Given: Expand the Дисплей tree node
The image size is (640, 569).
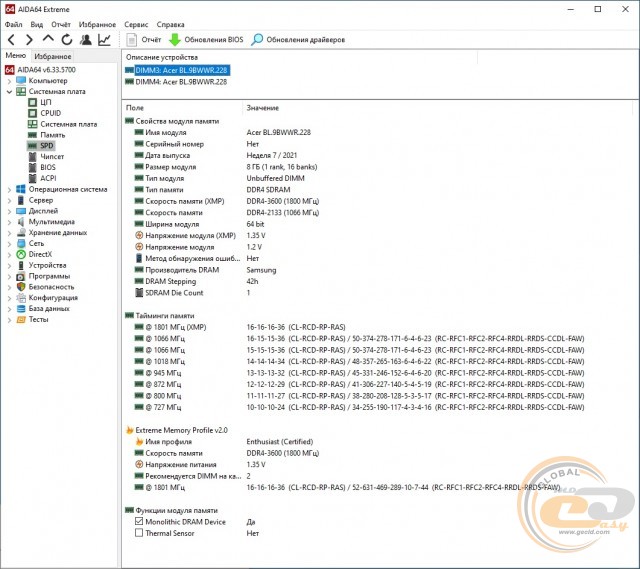Looking at the screenshot, I should click(x=9, y=211).
